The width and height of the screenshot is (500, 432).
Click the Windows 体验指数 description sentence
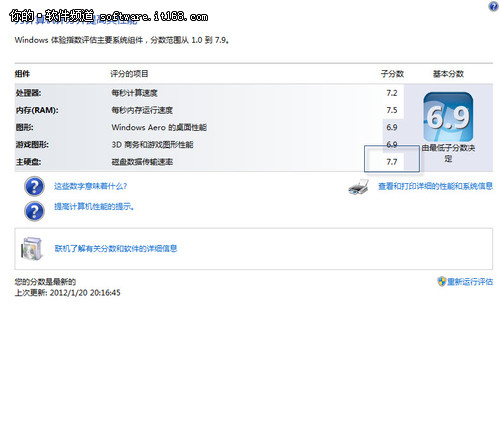coord(122,40)
